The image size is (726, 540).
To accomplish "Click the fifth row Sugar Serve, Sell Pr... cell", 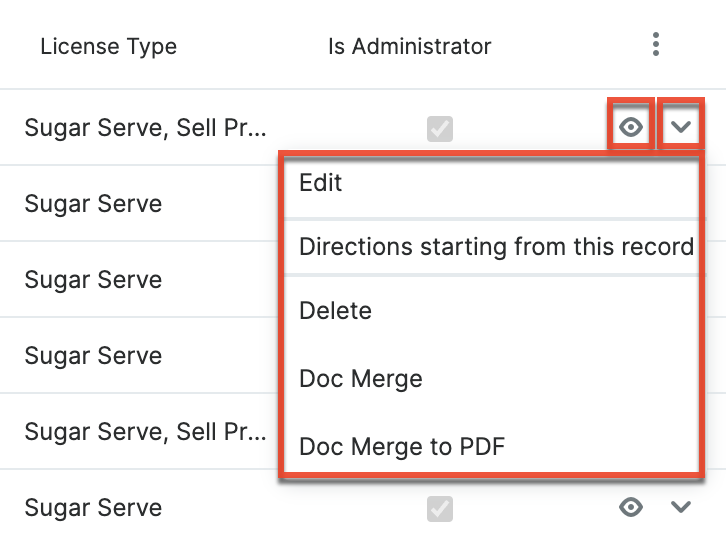I will tap(146, 432).
